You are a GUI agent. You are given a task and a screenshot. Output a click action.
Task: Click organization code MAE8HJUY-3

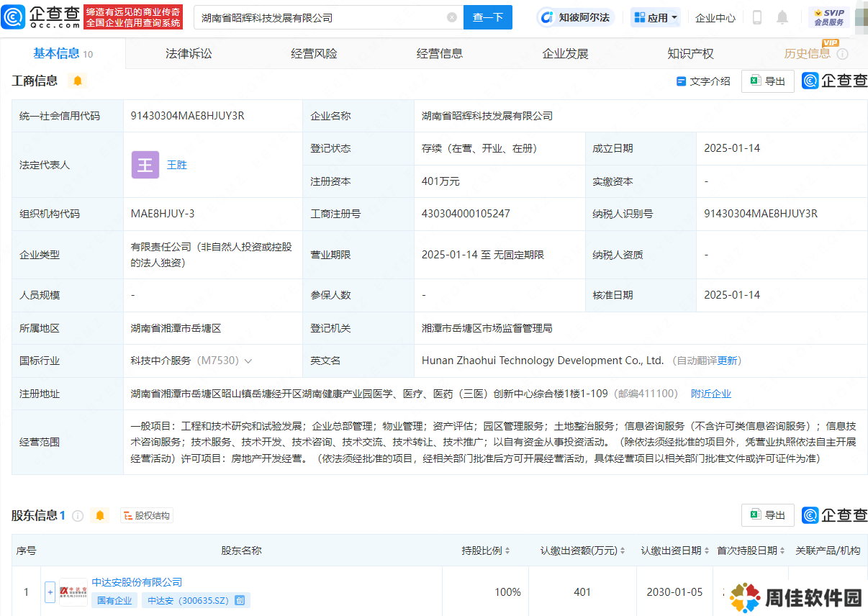(x=163, y=214)
